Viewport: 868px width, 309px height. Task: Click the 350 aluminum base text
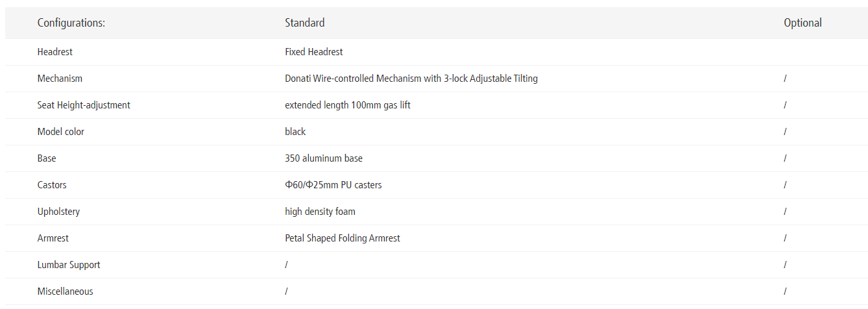(324, 158)
